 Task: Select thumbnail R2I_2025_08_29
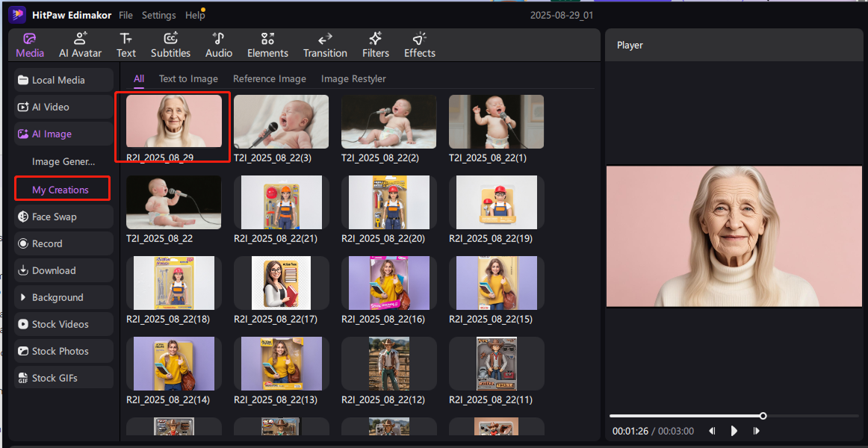click(x=174, y=121)
